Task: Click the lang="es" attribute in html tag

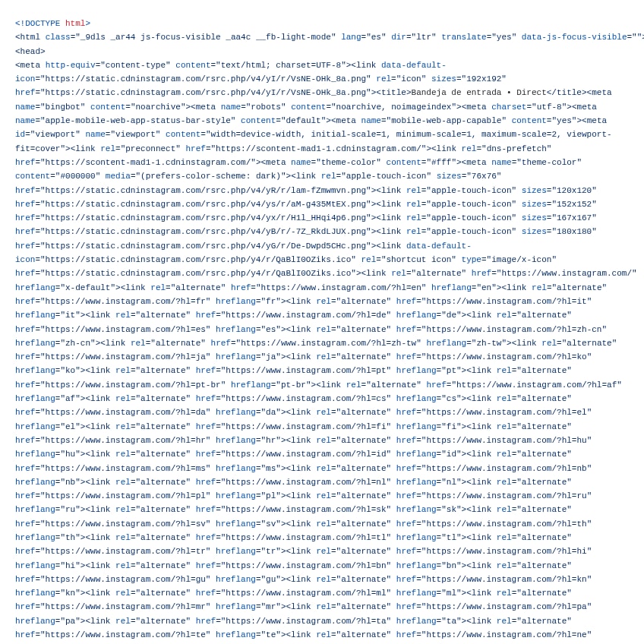Action: 364,37
